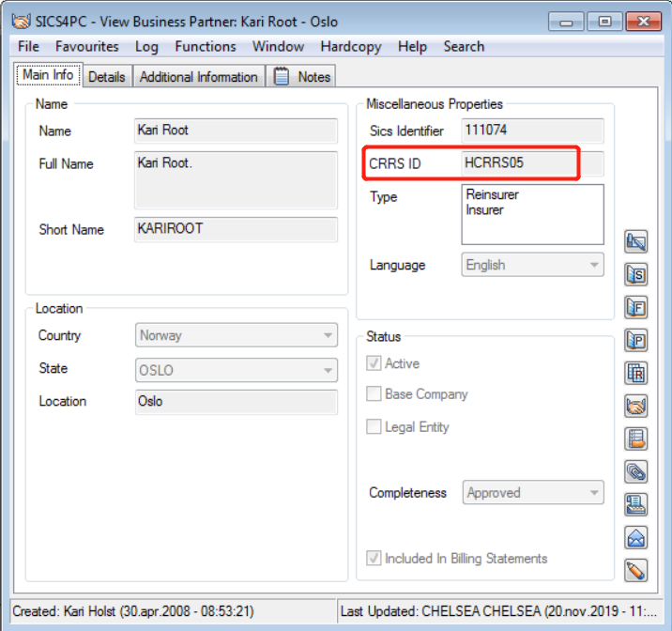Select Reinsurer in the Type list

pos(493,194)
